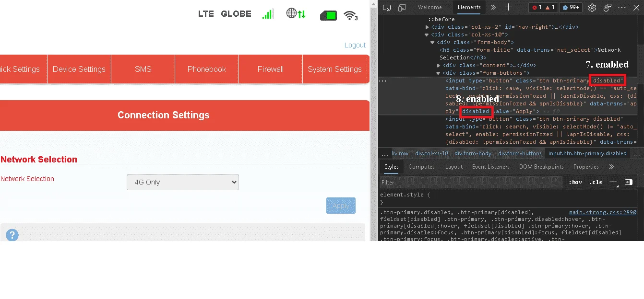Image resolution: width=644 pixels, height=299 pixels.
Task: Click the h3 form-title DOM line
Action: point(530,54)
